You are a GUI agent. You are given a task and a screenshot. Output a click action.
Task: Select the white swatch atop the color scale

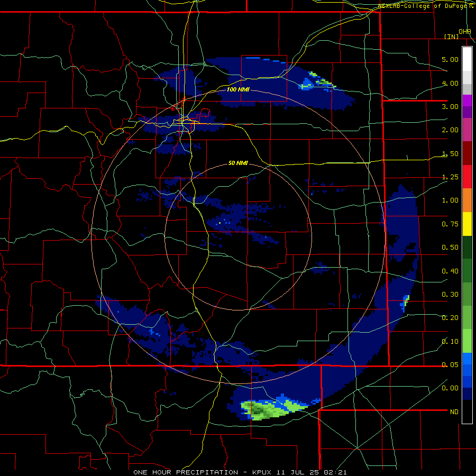tap(467, 59)
